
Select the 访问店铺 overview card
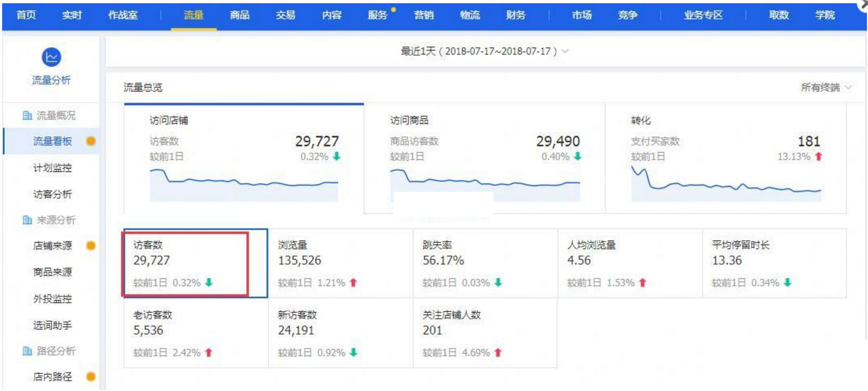[x=244, y=159]
